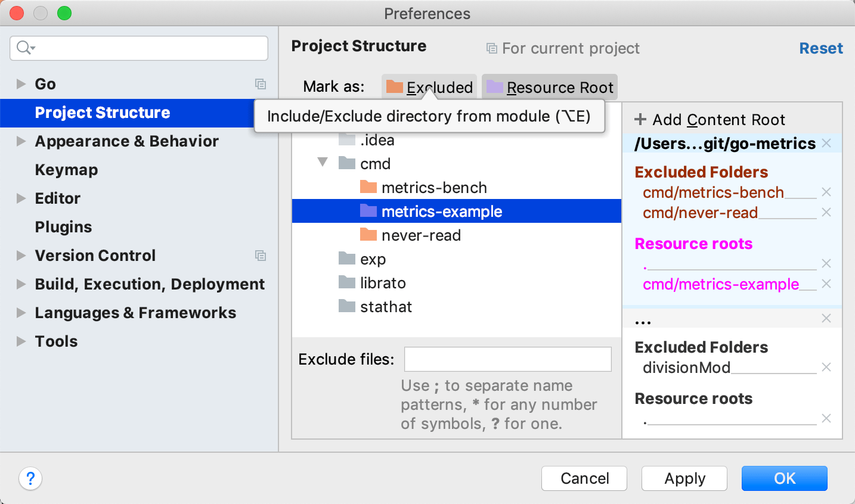Image resolution: width=855 pixels, height=504 pixels.
Task: Click the magnifier in the settings search box
Action: click(x=23, y=48)
